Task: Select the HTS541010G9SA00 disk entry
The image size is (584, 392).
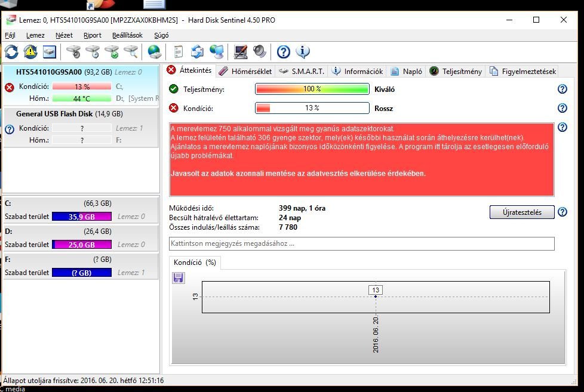Action: click(x=81, y=85)
